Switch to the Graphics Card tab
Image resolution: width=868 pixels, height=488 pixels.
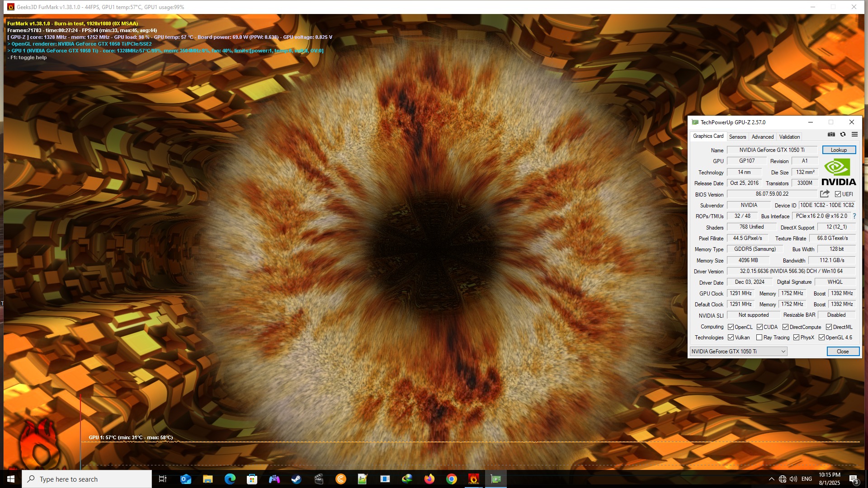click(708, 136)
